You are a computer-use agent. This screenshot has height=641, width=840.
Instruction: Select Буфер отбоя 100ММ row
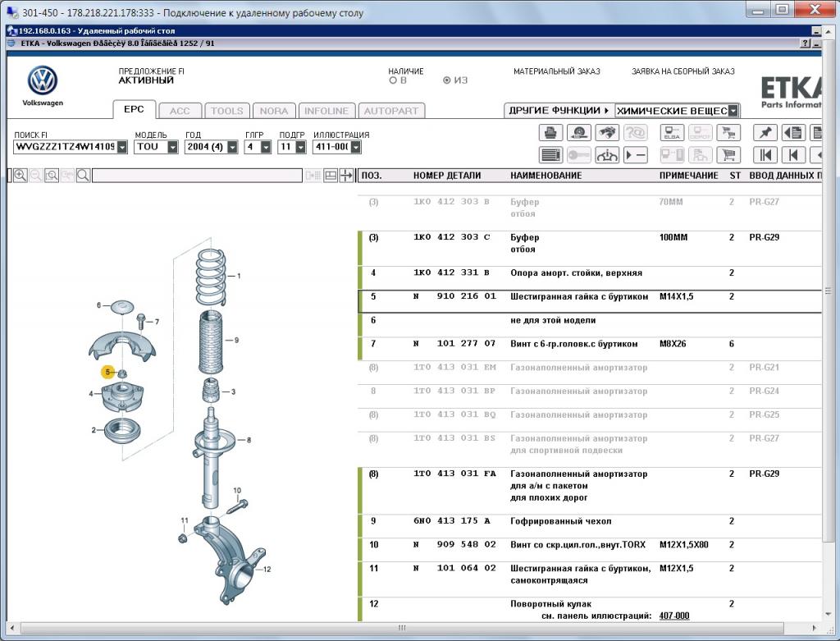click(x=589, y=248)
